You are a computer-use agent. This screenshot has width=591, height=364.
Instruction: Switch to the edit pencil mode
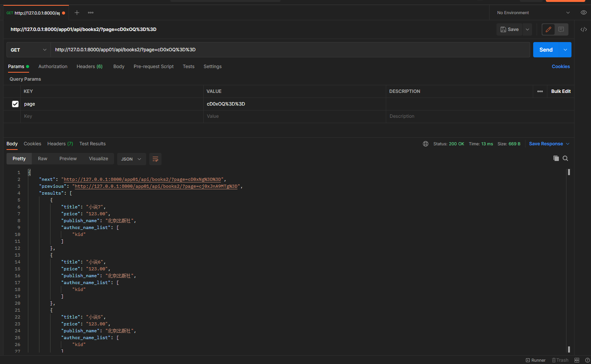tap(549, 29)
